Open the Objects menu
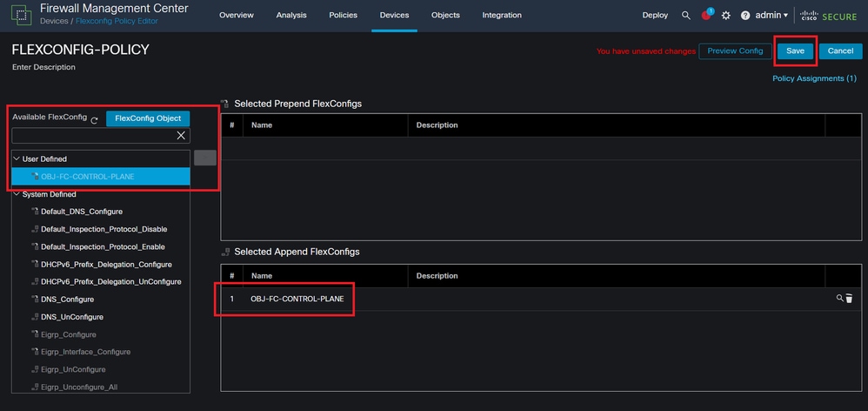Viewport: 868px width, 411px height. coord(445,16)
